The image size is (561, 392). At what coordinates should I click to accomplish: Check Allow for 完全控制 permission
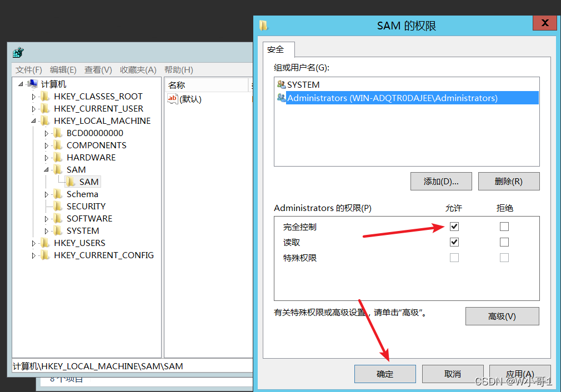[x=454, y=227]
